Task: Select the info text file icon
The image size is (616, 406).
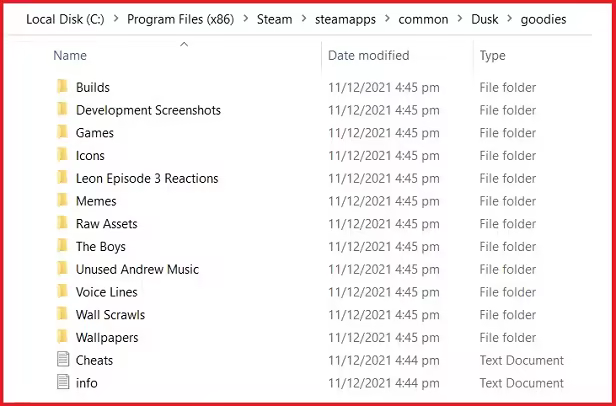Action: [x=62, y=383]
